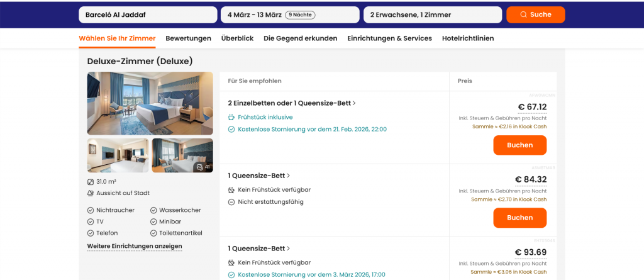Click the Weitere Einrichtungen anzeigen link
This screenshot has width=644, height=280.
tap(135, 246)
